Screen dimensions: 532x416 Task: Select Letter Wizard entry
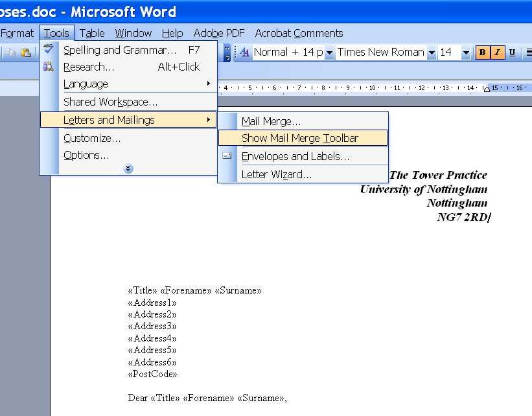point(303,174)
